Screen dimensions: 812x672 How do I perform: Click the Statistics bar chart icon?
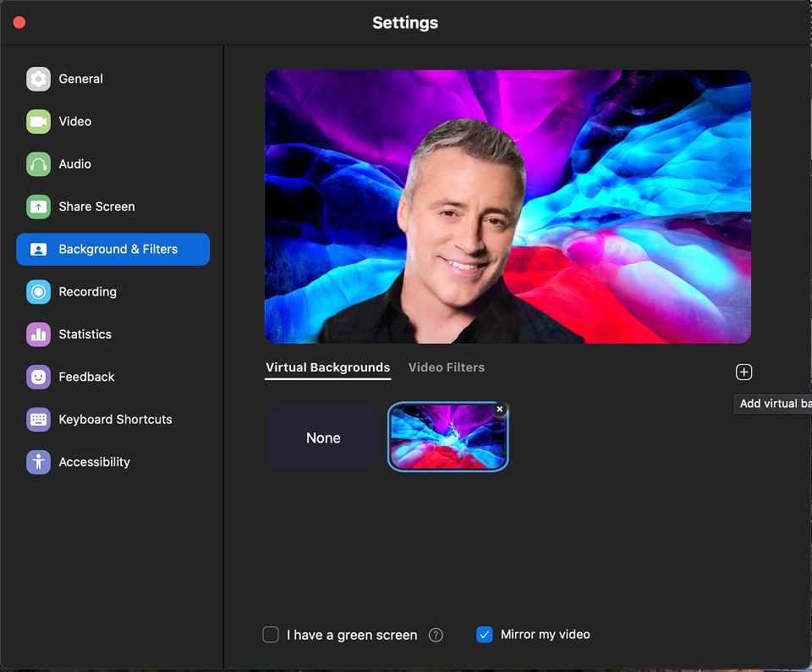point(38,334)
